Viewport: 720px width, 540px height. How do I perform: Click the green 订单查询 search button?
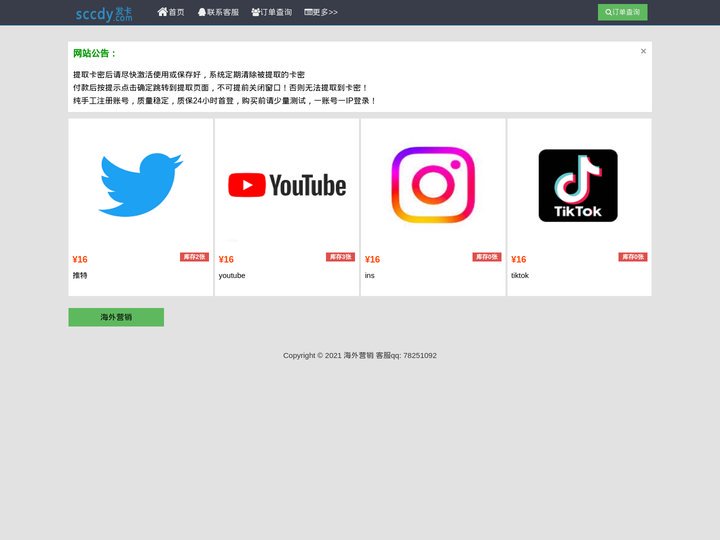(622, 12)
